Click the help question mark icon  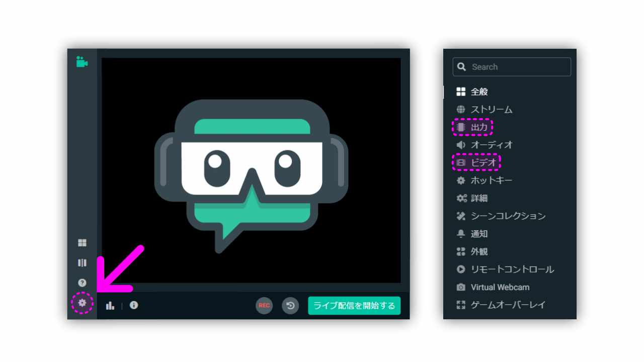82,283
